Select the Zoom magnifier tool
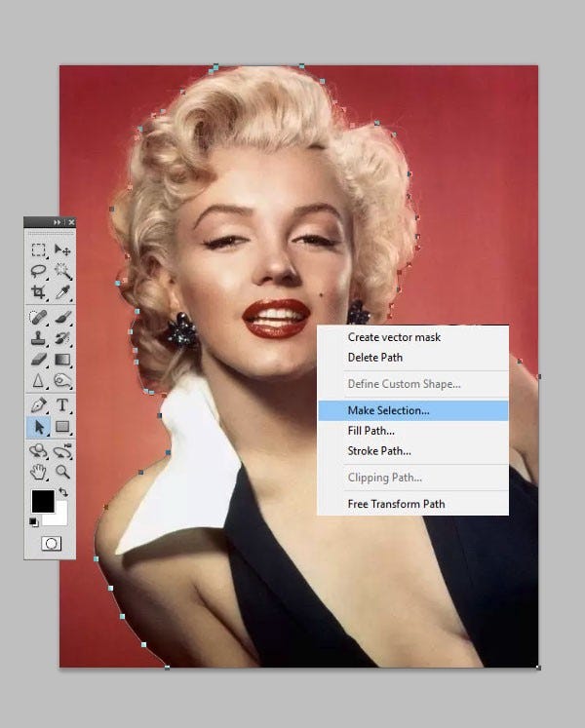 [62, 472]
